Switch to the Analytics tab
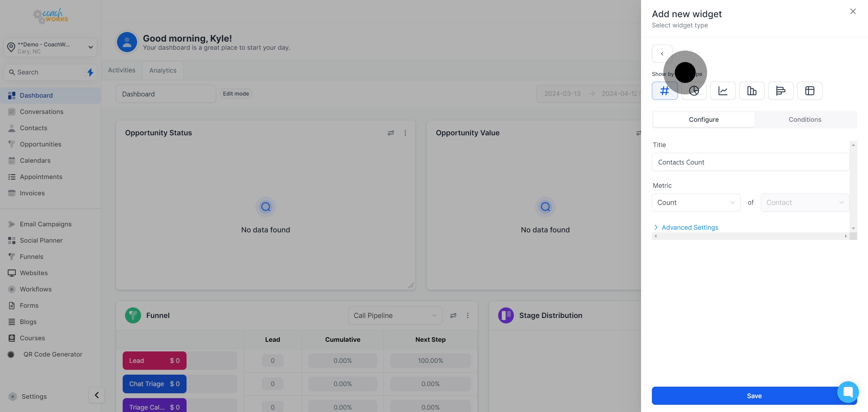 (x=163, y=71)
